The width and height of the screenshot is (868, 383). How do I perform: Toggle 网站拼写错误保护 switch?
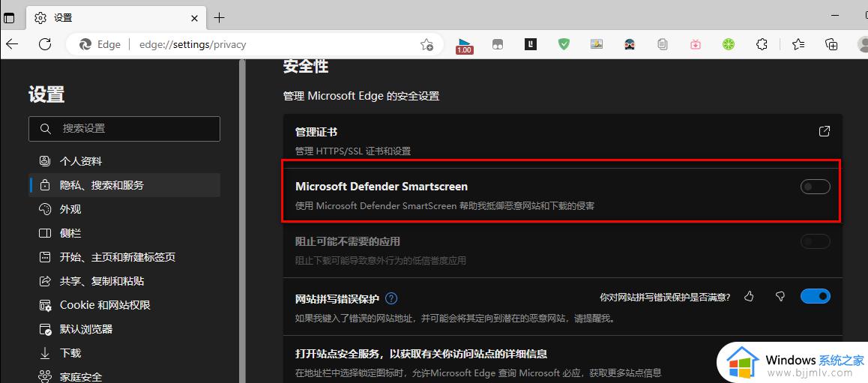(x=816, y=296)
